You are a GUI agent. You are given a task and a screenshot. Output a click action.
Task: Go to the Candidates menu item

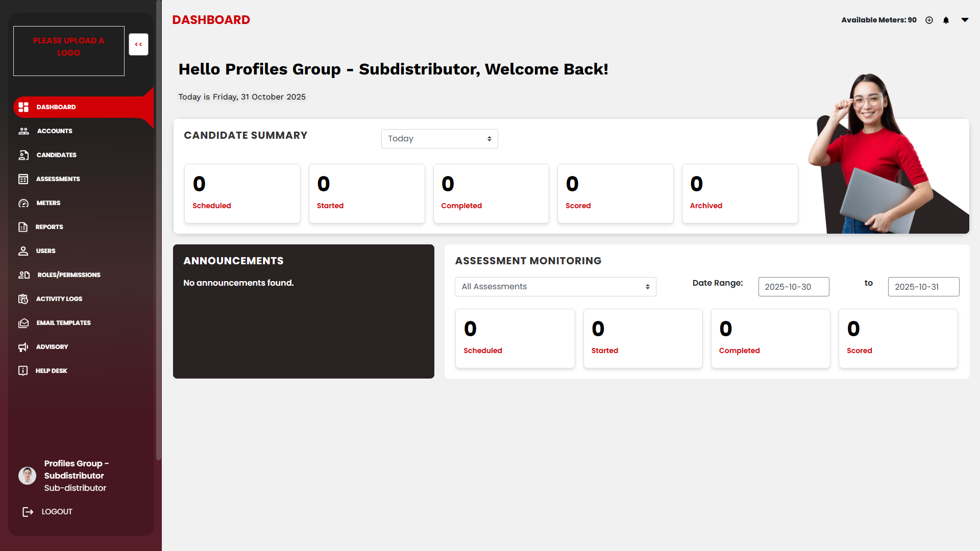click(x=56, y=155)
